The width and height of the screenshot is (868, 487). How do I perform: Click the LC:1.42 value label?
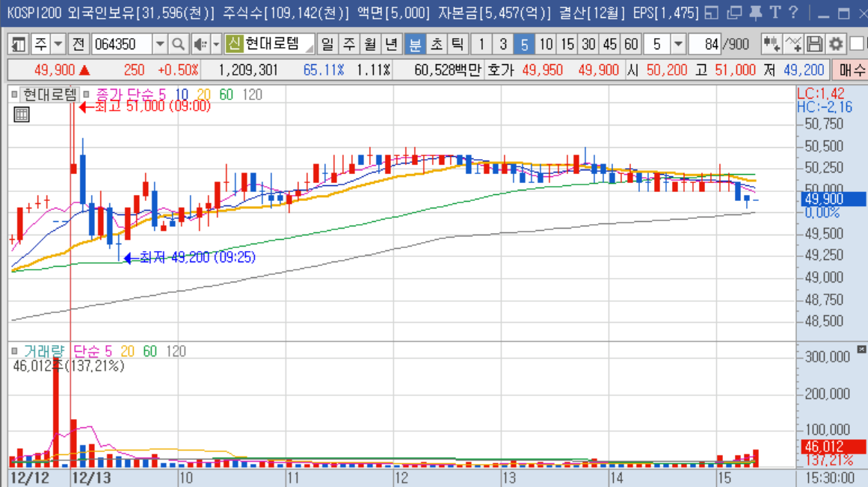point(821,94)
